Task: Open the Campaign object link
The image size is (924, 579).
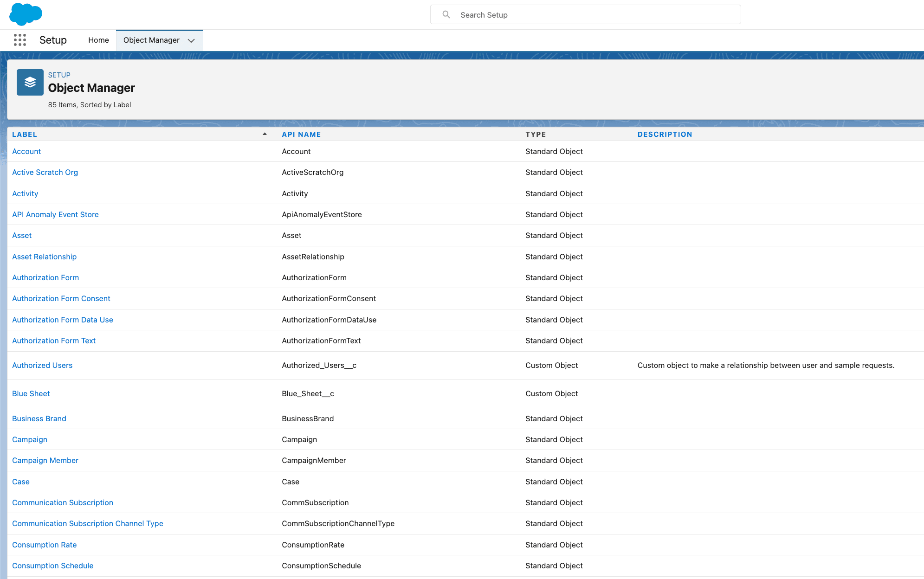Action: click(30, 439)
